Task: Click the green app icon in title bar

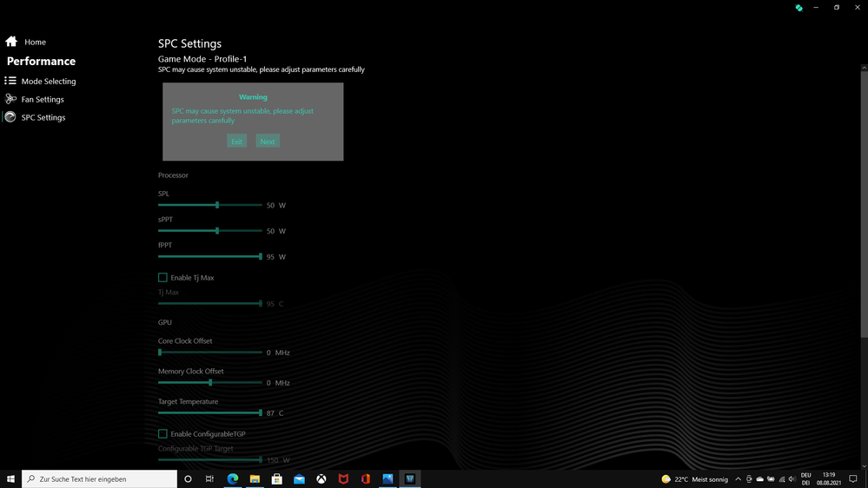Action: (x=798, y=8)
